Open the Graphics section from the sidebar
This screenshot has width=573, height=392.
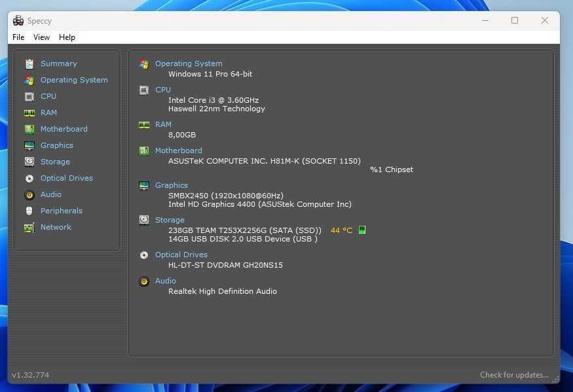56,145
